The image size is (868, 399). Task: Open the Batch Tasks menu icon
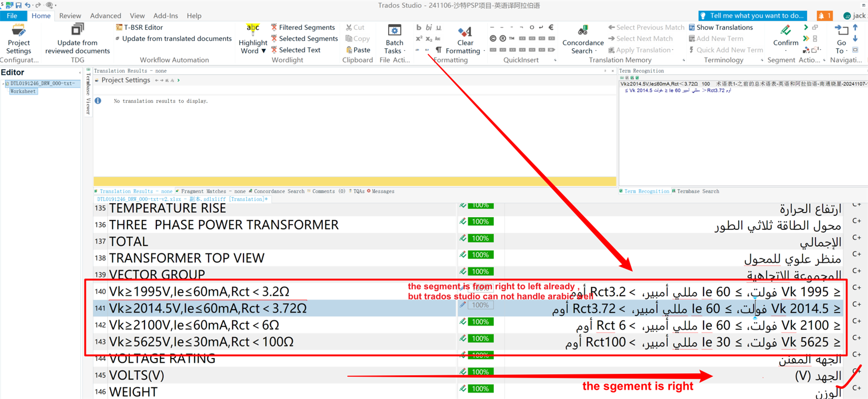click(394, 30)
